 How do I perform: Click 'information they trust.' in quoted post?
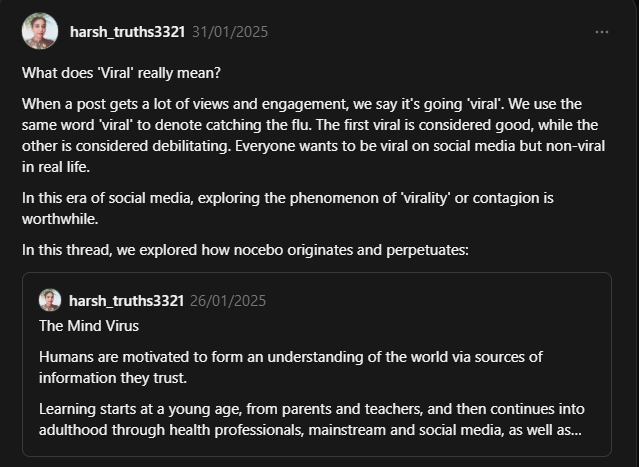113,378
